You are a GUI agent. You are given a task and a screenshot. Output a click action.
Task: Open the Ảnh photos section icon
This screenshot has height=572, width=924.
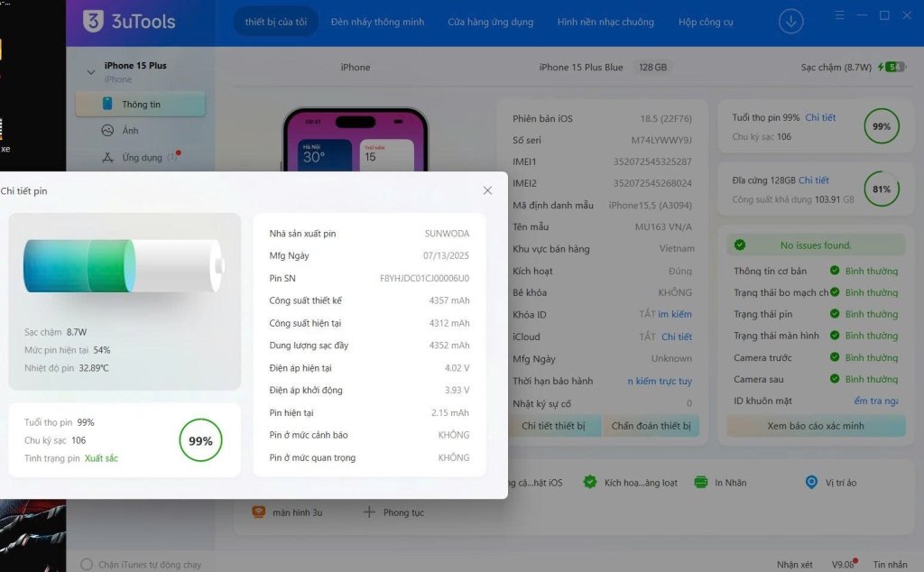107,130
